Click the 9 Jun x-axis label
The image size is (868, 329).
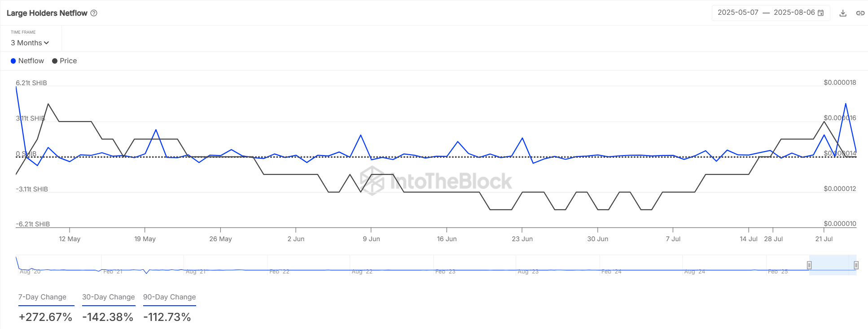point(371,239)
